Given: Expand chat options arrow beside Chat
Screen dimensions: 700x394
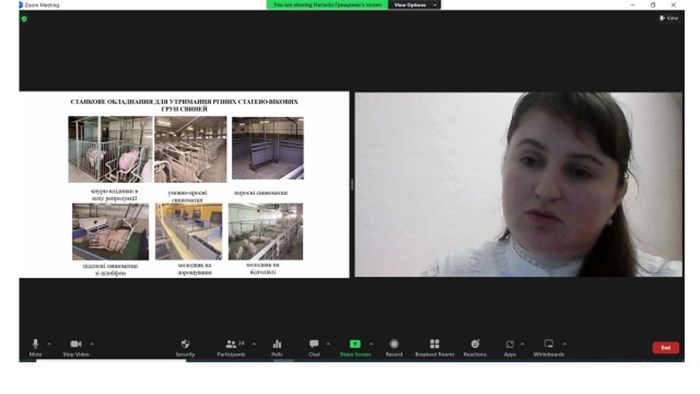Looking at the screenshot, I should (x=329, y=344).
